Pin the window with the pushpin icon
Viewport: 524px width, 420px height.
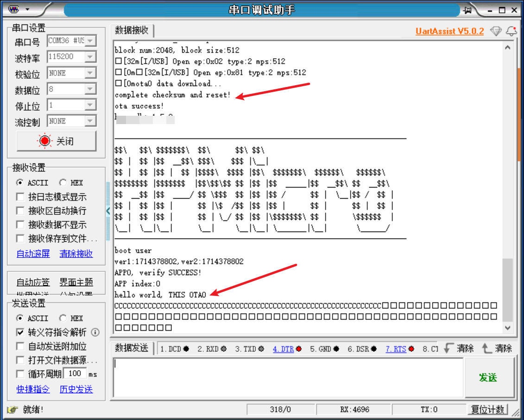click(x=467, y=10)
